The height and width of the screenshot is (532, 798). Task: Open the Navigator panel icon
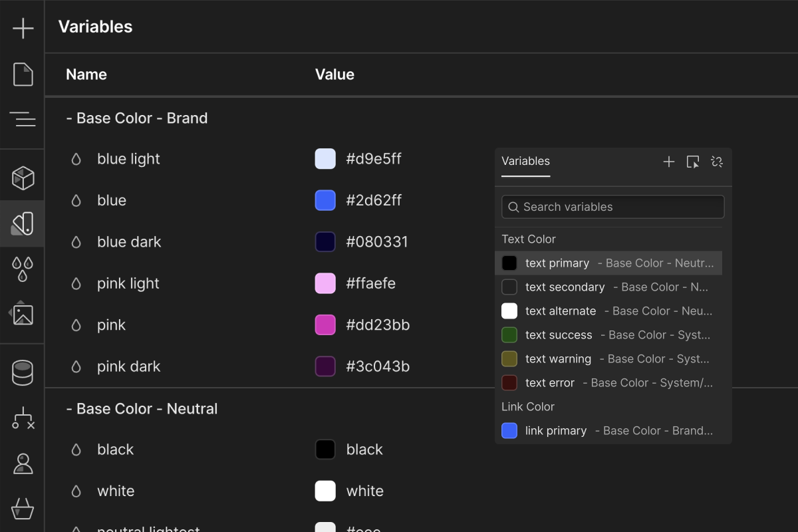23,119
